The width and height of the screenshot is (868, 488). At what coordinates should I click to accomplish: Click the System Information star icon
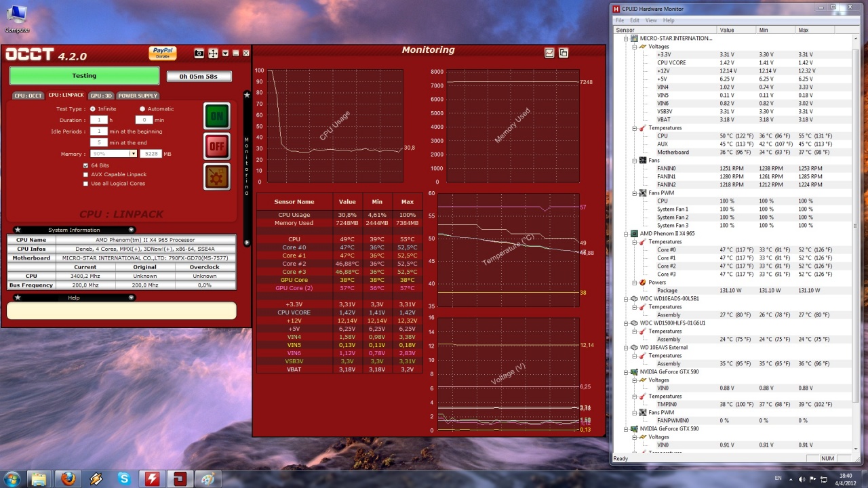pos(18,230)
